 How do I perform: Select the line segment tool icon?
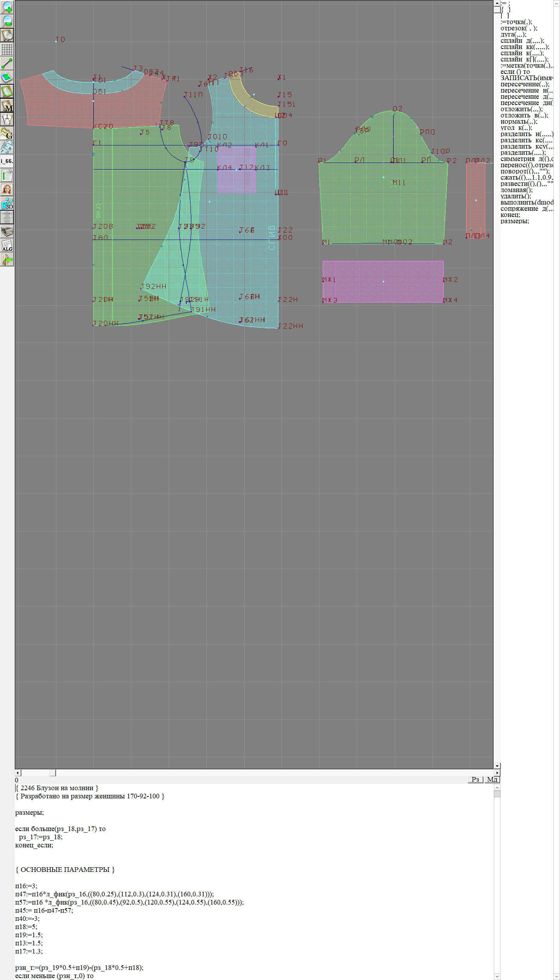pyautogui.click(x=7, y=63)
